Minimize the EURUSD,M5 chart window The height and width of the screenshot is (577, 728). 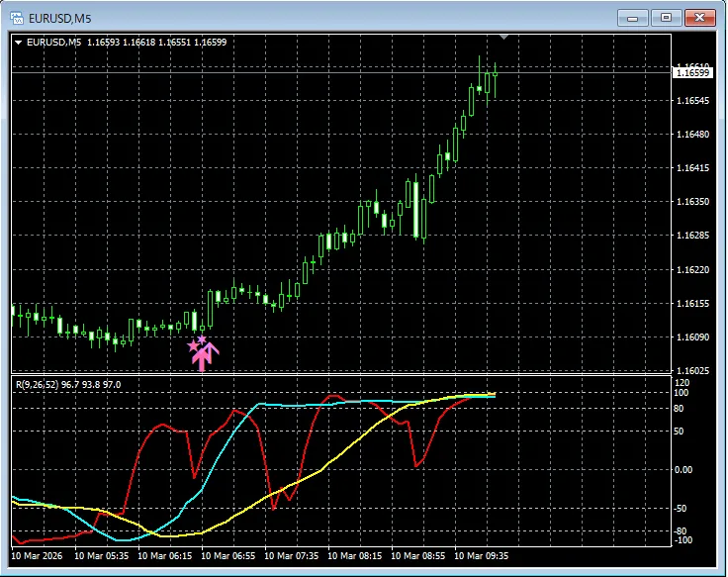coord(632,17)
